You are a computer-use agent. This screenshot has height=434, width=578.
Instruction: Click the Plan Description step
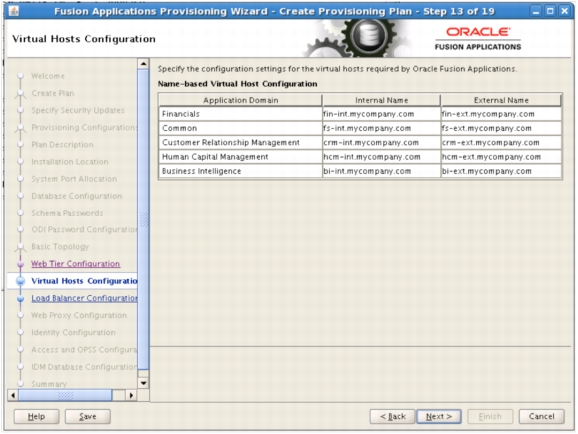pyautogui.click(x=62, y=145)
